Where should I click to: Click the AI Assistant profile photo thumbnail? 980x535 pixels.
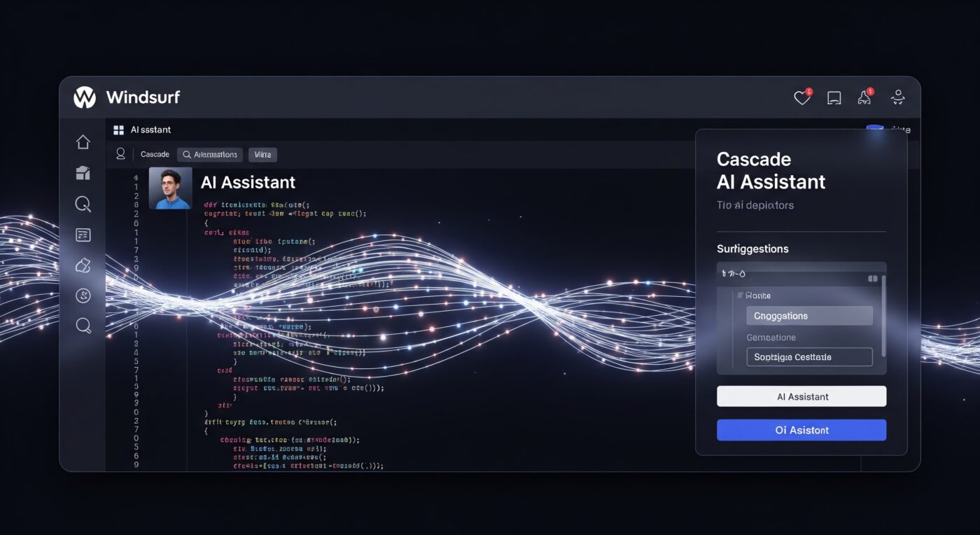click(170, 188)
